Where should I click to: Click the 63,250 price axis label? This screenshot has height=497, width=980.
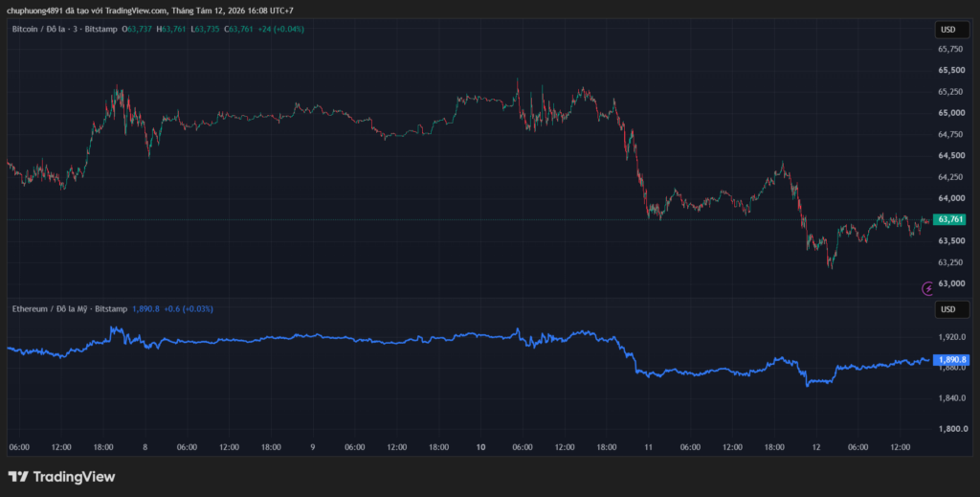coord(950,262)
